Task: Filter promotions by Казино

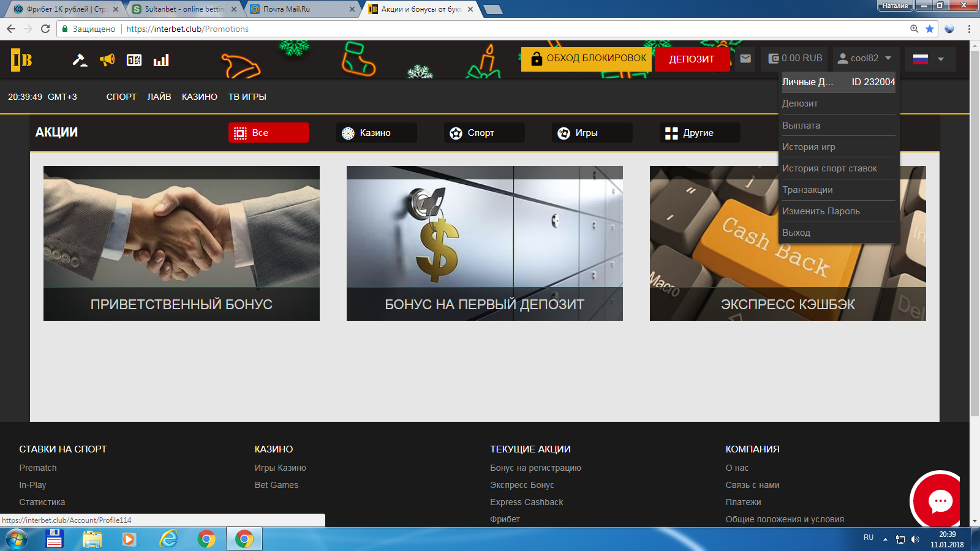Action: (x=377, y=133)
